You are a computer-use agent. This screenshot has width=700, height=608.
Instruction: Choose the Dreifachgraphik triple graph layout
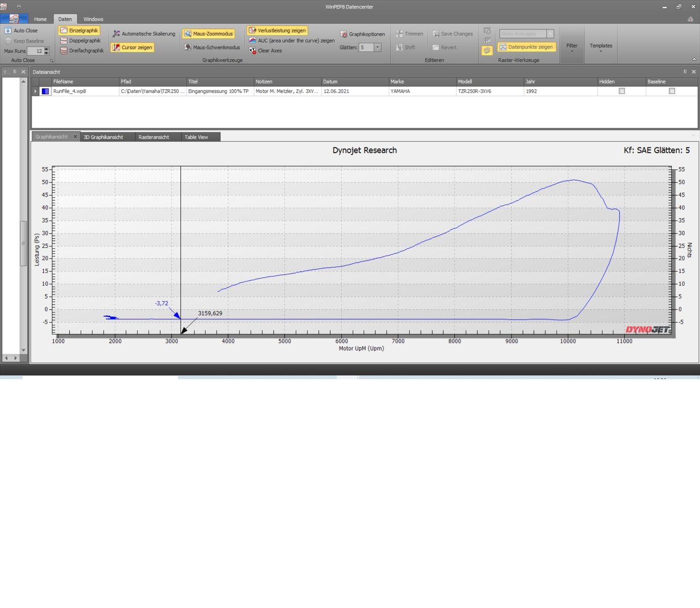point(82,51)
